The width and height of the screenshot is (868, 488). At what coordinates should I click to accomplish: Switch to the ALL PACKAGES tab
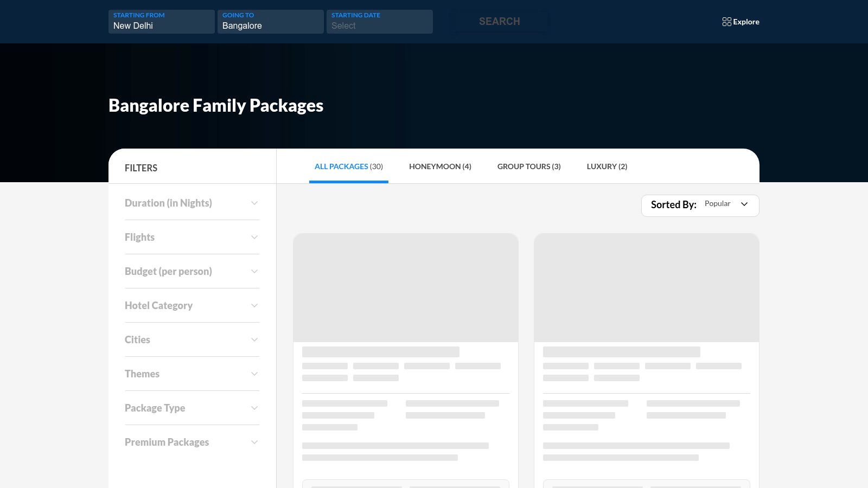tap(348, 166)
